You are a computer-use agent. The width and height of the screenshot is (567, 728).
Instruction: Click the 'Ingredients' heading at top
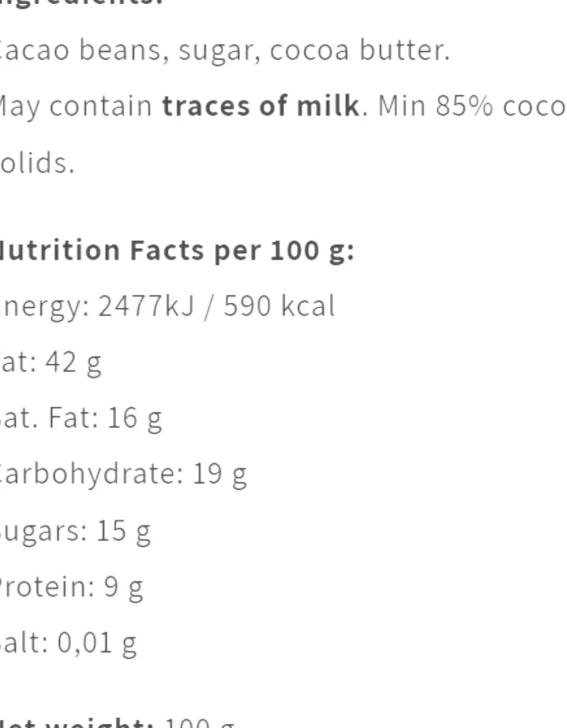pos(81,2)
